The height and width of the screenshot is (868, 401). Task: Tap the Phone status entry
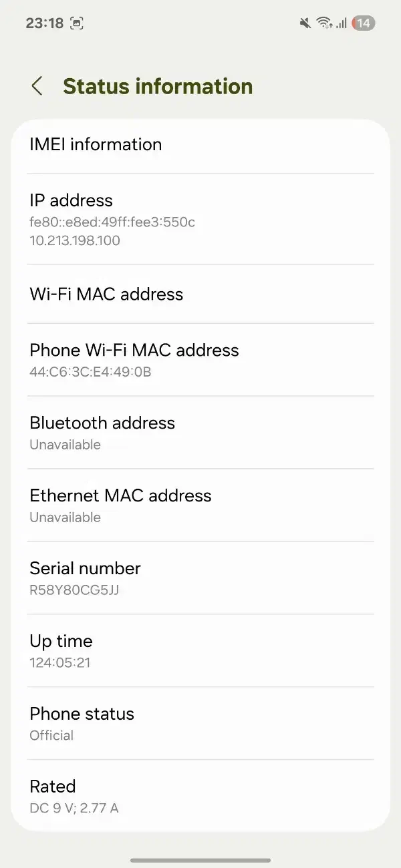[x=200, y=724]
